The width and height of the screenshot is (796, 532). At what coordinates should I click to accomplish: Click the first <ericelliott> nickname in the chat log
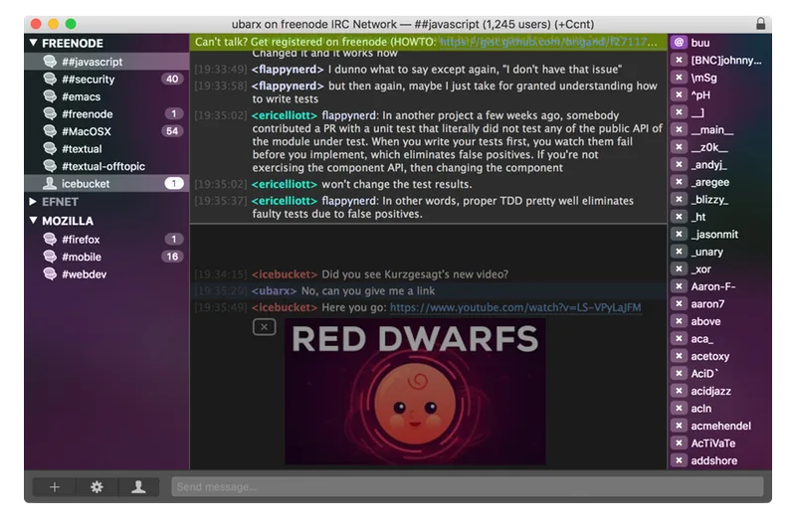pos(285,115)
